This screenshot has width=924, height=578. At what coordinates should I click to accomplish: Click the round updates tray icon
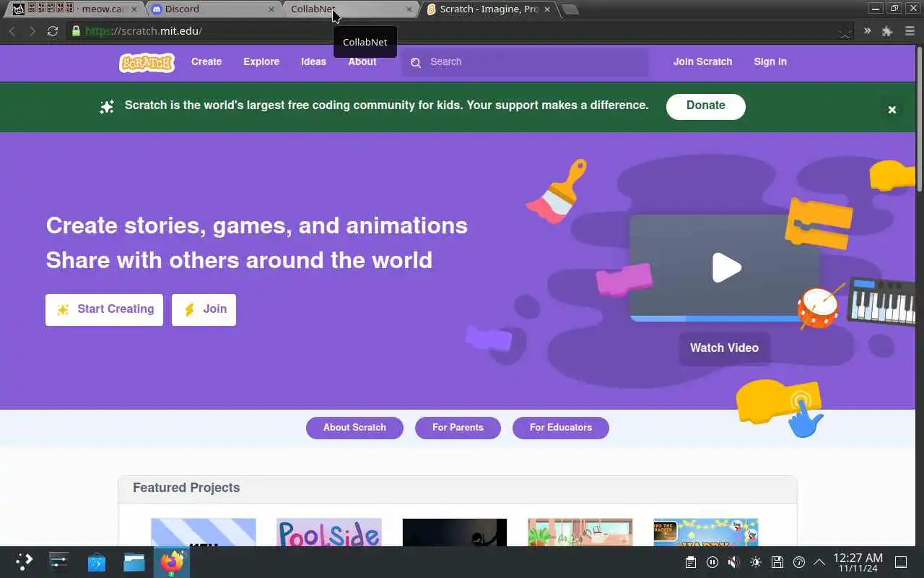pos(799,562)
